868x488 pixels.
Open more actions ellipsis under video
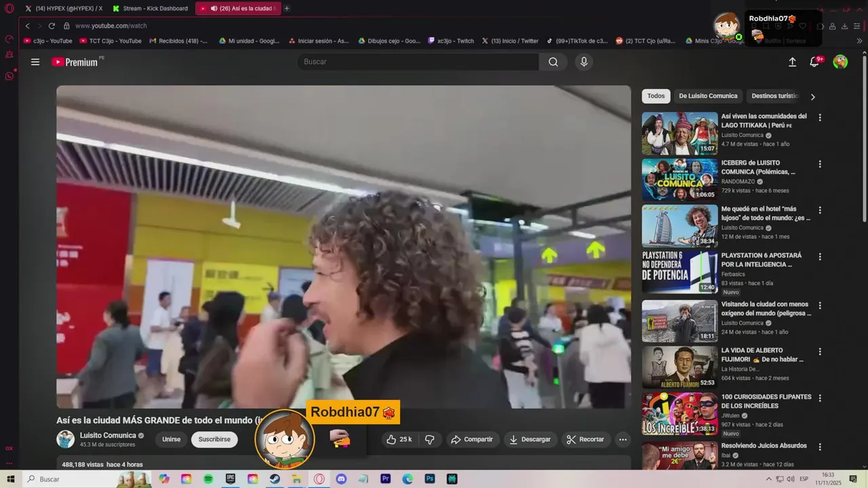point(623,439)
